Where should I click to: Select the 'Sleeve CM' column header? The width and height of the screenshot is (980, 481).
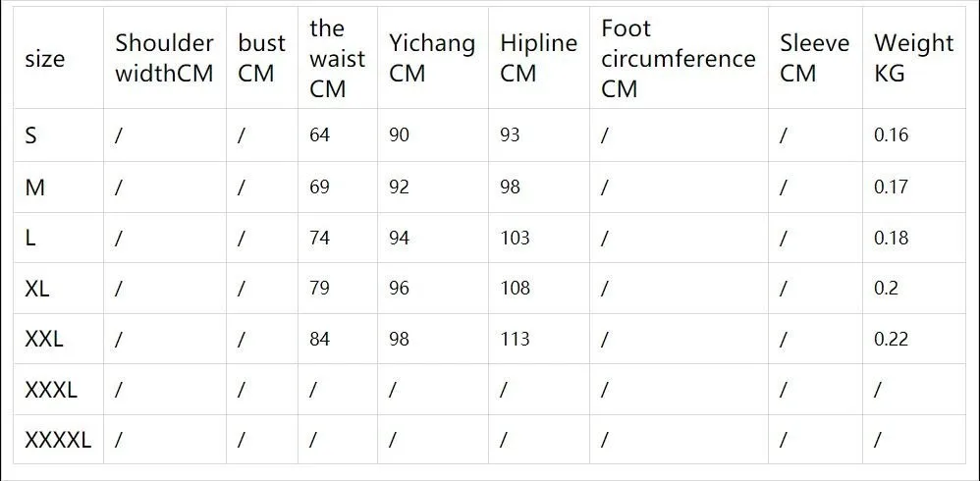(816, 58)
